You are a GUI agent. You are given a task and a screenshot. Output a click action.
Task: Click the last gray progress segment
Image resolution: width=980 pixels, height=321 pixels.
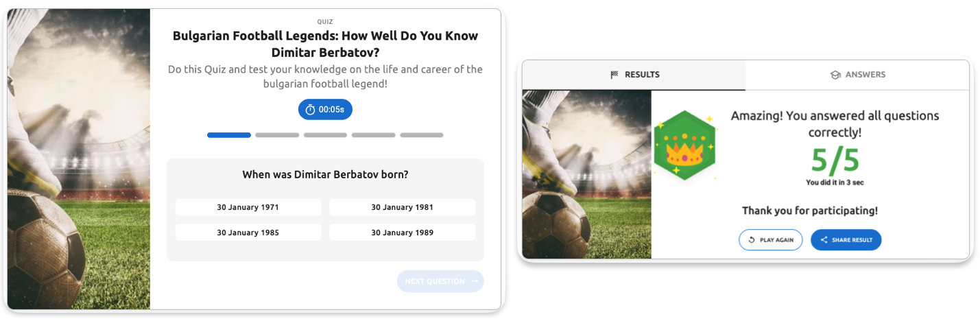coord(422,135)
